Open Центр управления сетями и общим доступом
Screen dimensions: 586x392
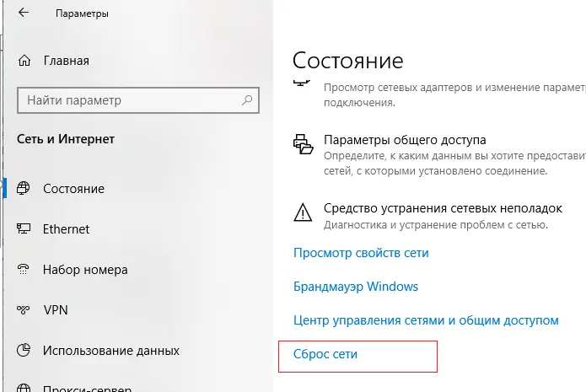click(426, 320)
